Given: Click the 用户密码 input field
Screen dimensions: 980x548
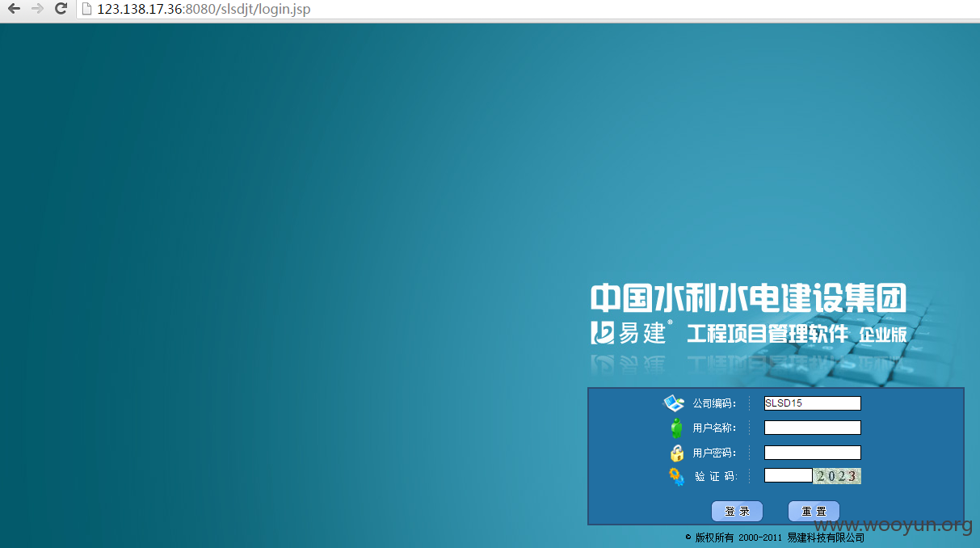Looking at the screenshot, I should [812, 453].
